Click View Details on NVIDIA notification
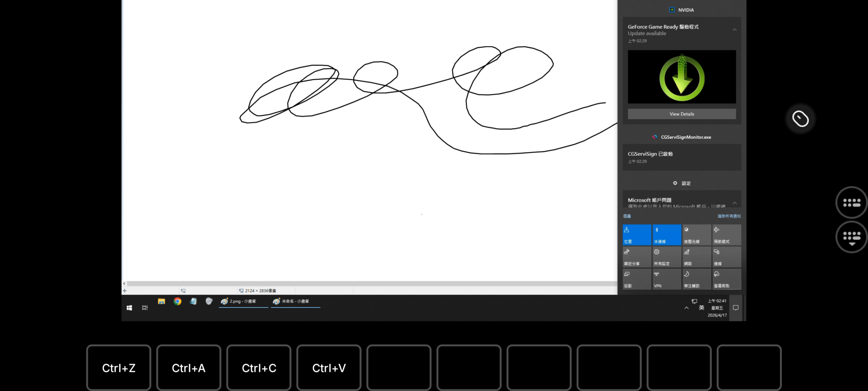Viewport: 868px width, 391px height. click(682, 114)
